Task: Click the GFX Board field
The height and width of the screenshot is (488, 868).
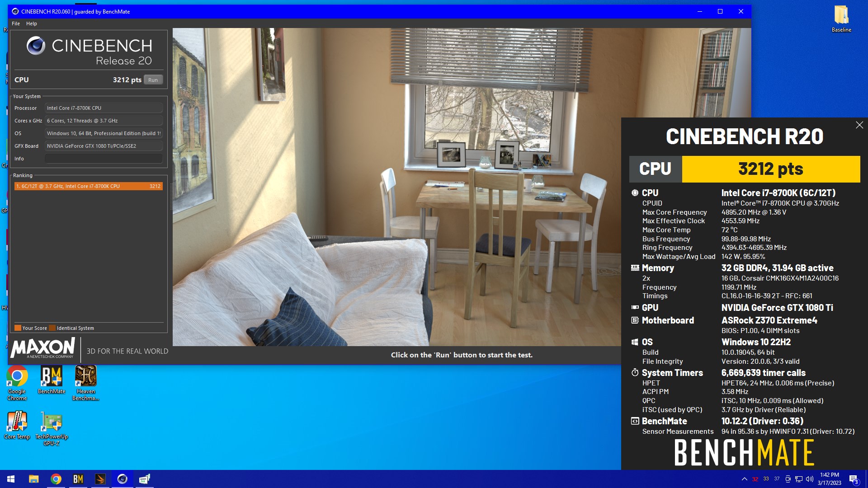Action: [x=104, y=146]
